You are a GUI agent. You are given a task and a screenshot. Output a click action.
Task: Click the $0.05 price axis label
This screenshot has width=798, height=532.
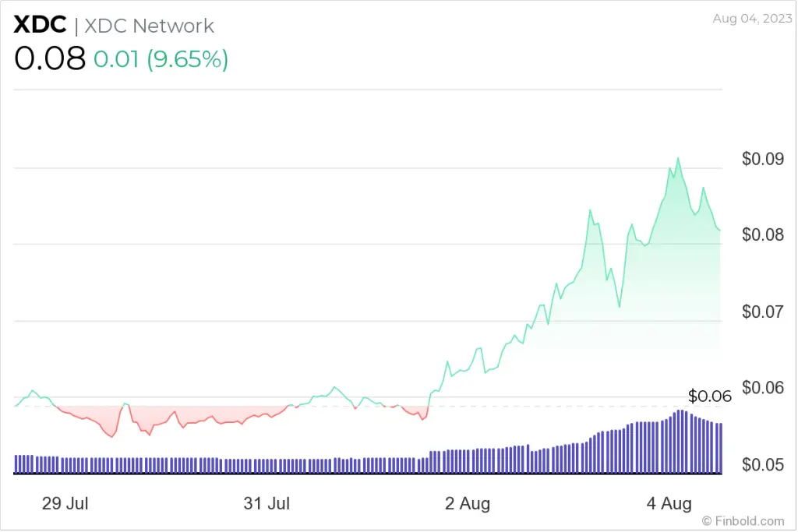click(762, 466)
